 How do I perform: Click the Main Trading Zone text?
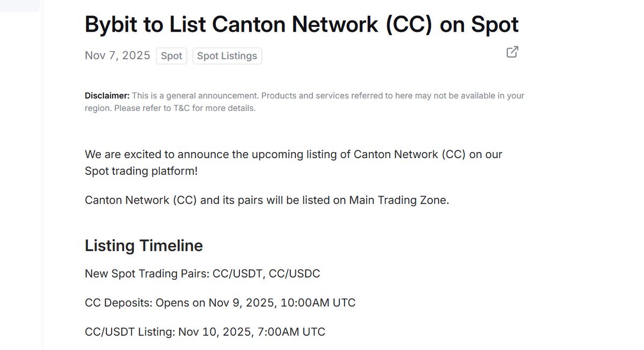tap(399, 200)
